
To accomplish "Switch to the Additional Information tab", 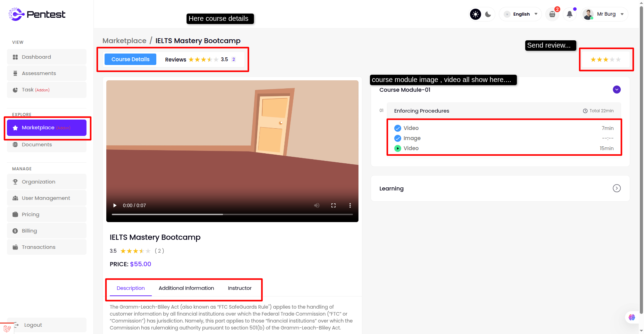I will (x=186, y=288).
